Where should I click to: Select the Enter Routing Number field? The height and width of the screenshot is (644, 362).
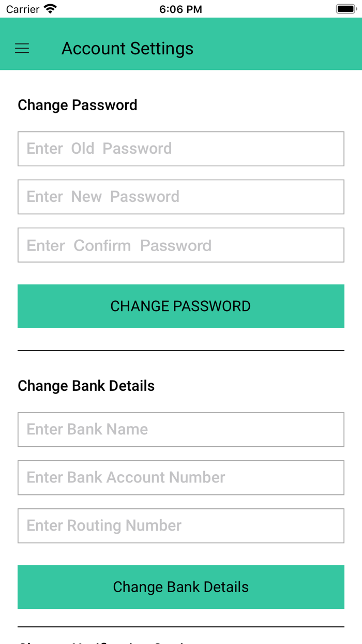click(x=181, y=525)
